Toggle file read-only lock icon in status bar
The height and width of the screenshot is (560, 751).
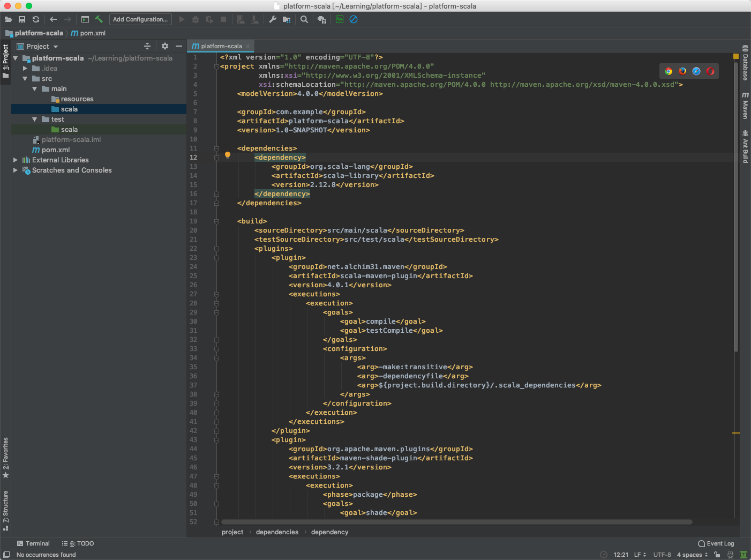click(x=717, y=555)
